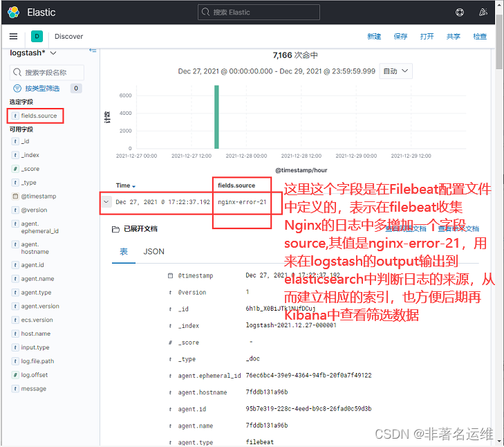Click the green histogram bar on Dec 27

coord(216,117)
